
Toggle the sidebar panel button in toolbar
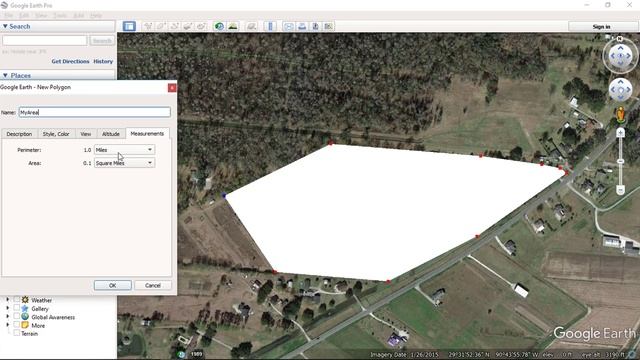(x=129, y=27)
